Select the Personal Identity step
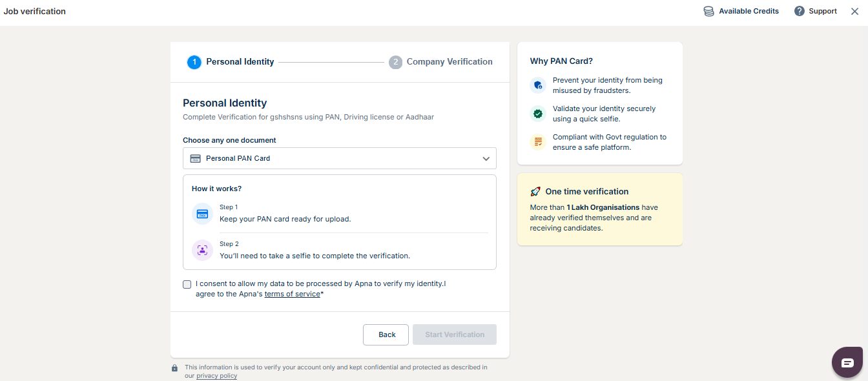The image size is (868, 381). click(x=231, y=62)
